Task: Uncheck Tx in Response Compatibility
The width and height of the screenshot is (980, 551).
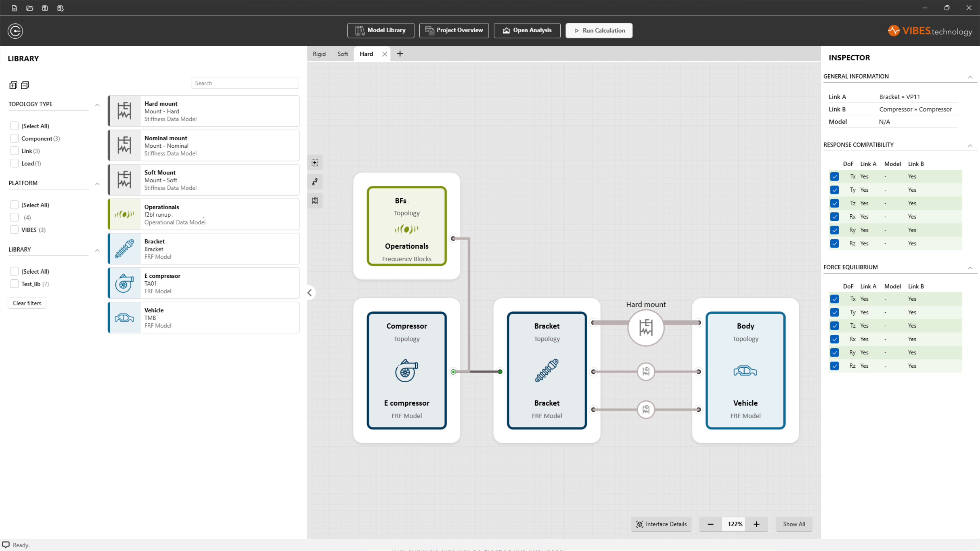Action: pyautogui.click(x=834, y=177)
